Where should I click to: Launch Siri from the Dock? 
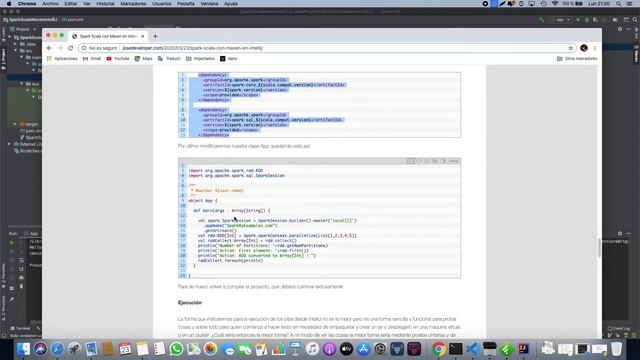click(40, 349)
